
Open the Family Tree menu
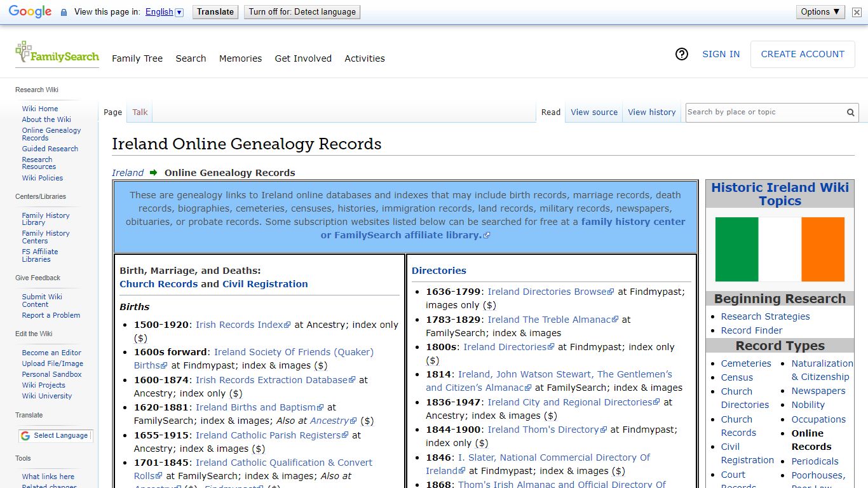click(x=137, y=58)
